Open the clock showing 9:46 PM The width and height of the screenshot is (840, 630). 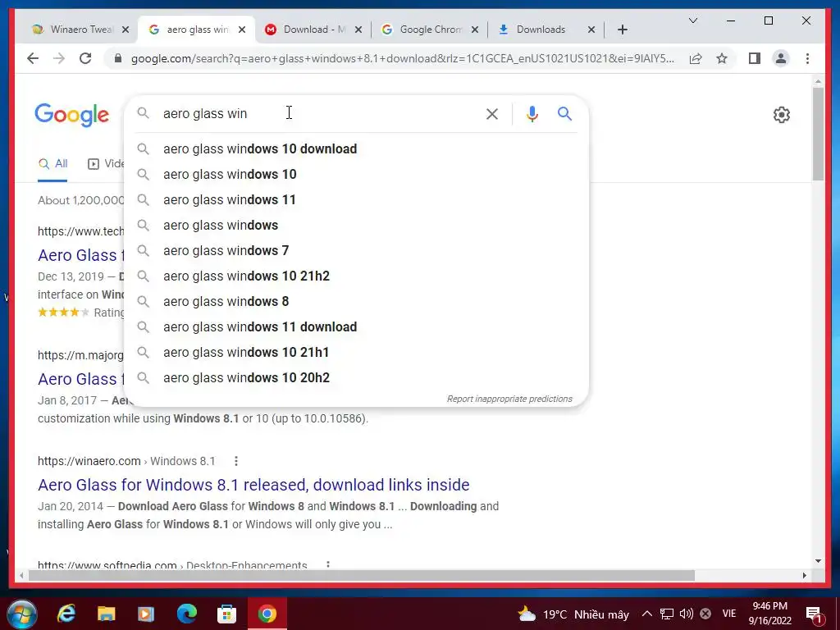coord(769,614)
